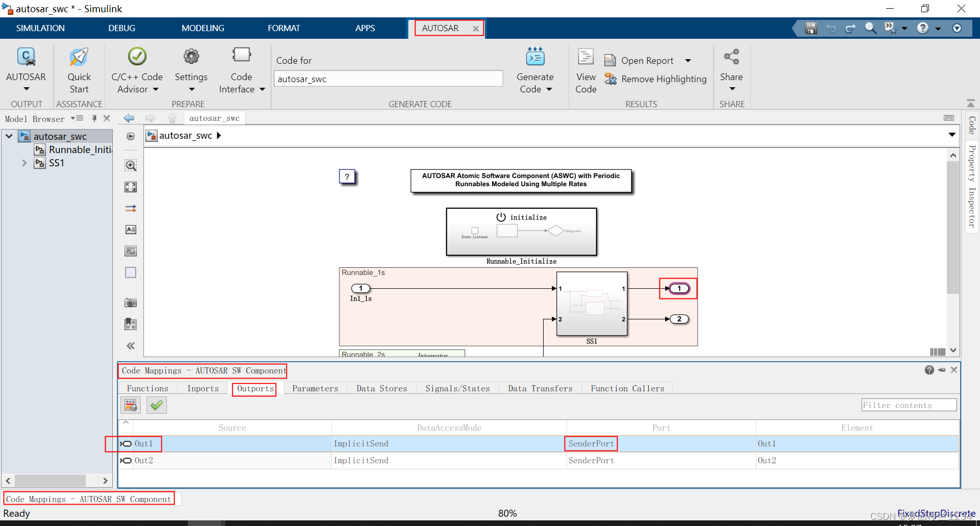Screen dimensions: 980x526
Task: Open the MODELING ribbon tab
Action: 203,28
